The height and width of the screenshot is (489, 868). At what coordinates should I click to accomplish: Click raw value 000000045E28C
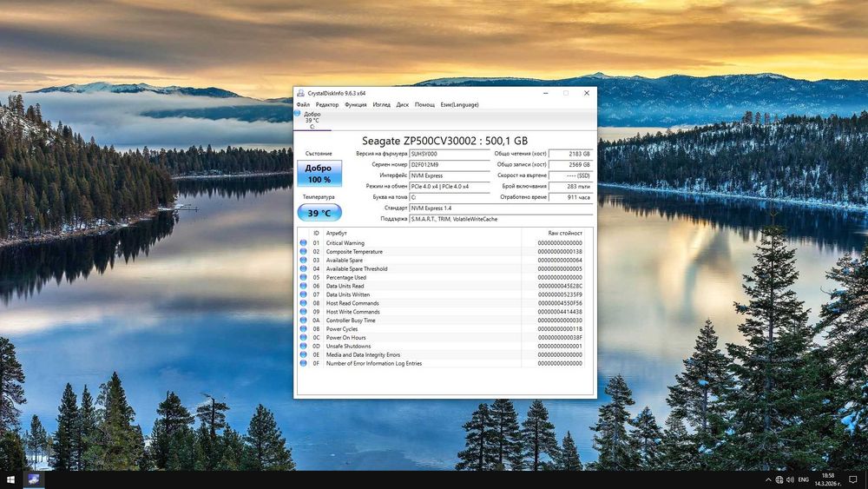pos(560,286)
